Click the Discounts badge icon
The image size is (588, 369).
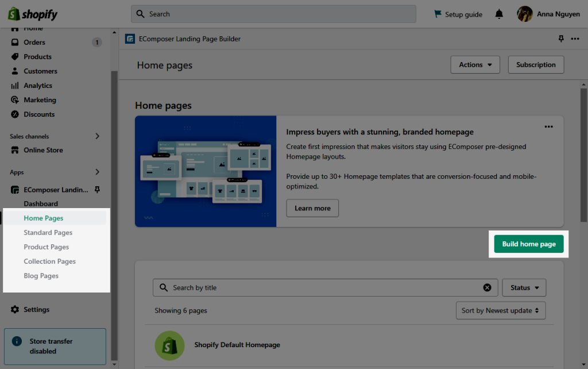(x=14, y=114)
